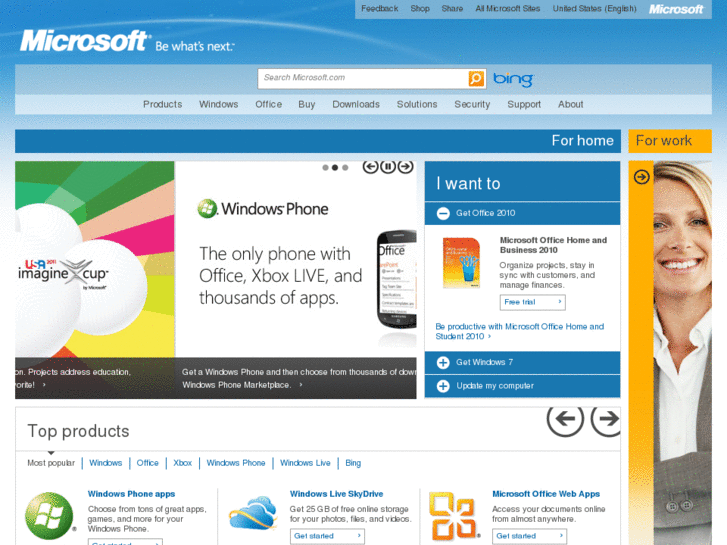Select Xbox filter under Top products

click(x=183, y=463)
